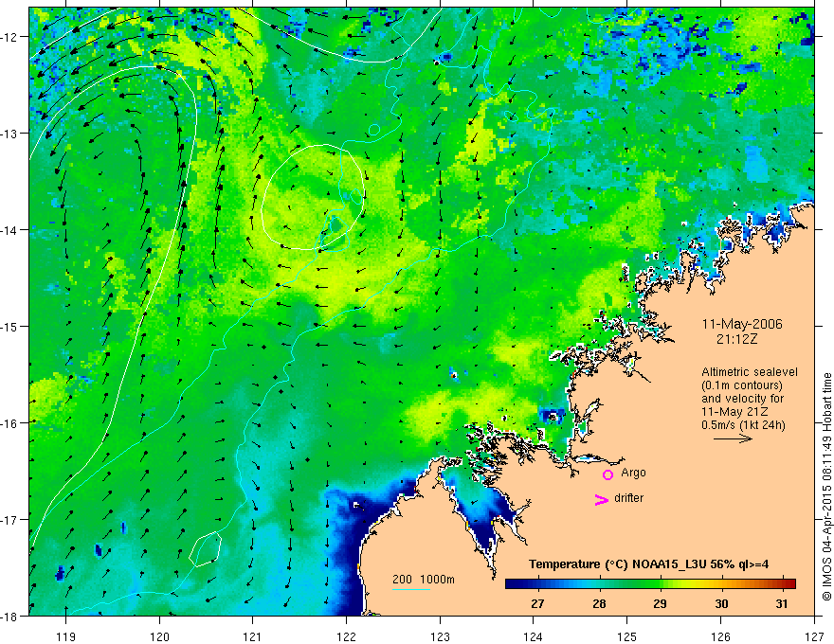Click the 124 longitude axis label
The image size is (834, 644).
tap(534, 637)
